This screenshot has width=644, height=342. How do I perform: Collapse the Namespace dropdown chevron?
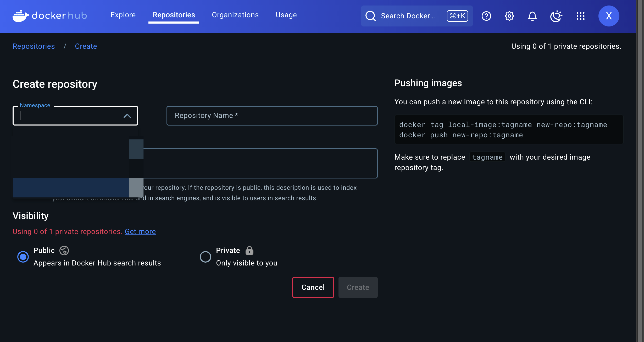pos(127,116)
